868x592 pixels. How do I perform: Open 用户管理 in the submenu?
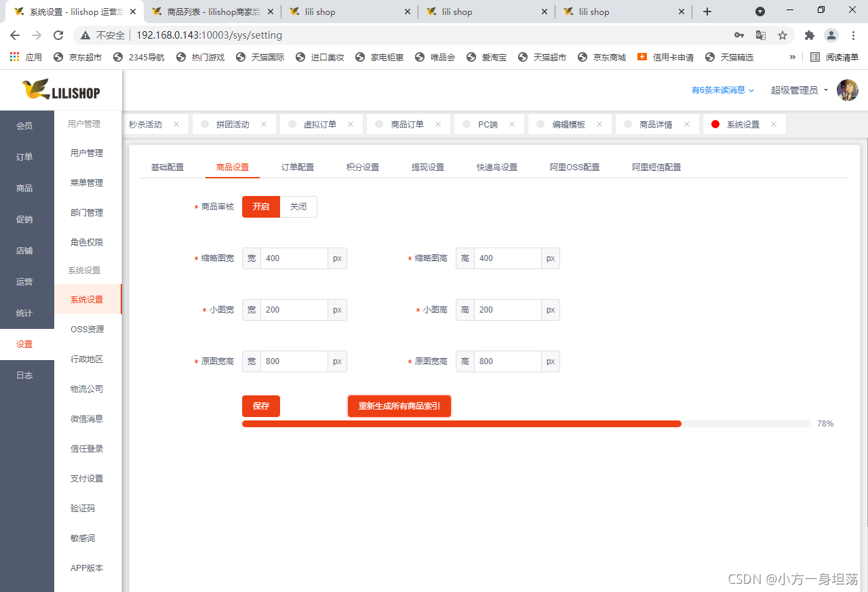[87, 153]
